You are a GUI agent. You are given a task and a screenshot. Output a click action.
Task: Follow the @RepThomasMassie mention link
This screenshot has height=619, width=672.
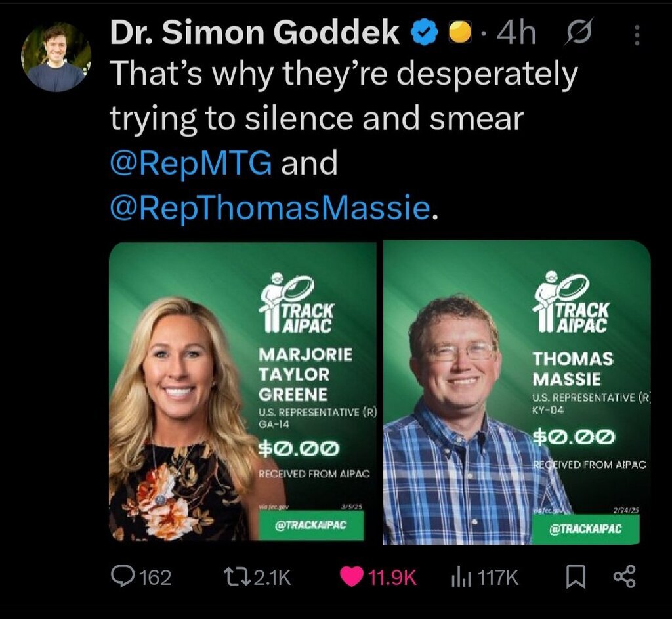click(x=270, y=208)
